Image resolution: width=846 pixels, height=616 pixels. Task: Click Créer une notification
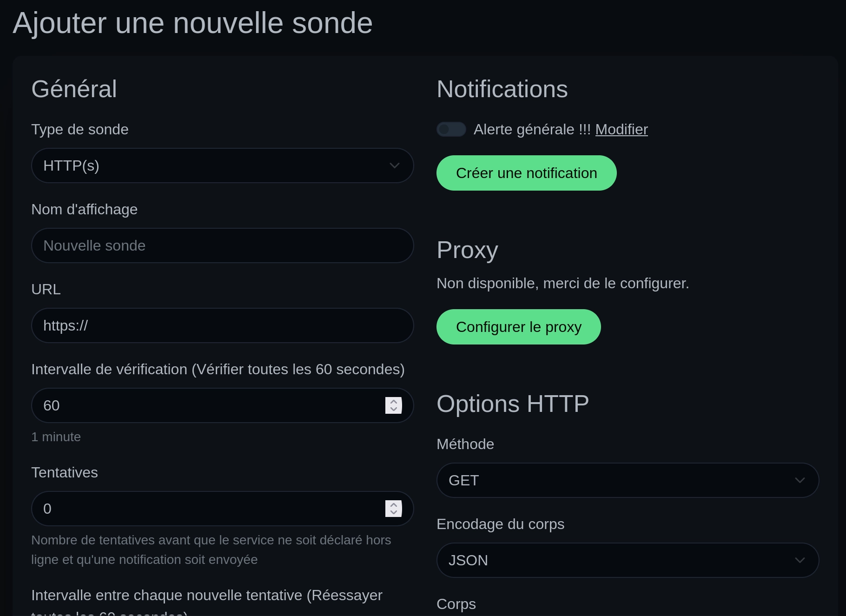pyautogui.click(x=526, y=172)
